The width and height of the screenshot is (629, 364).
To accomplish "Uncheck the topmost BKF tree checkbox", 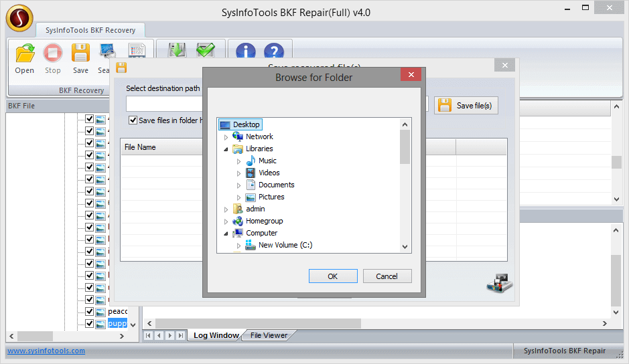I will [90, 118].
